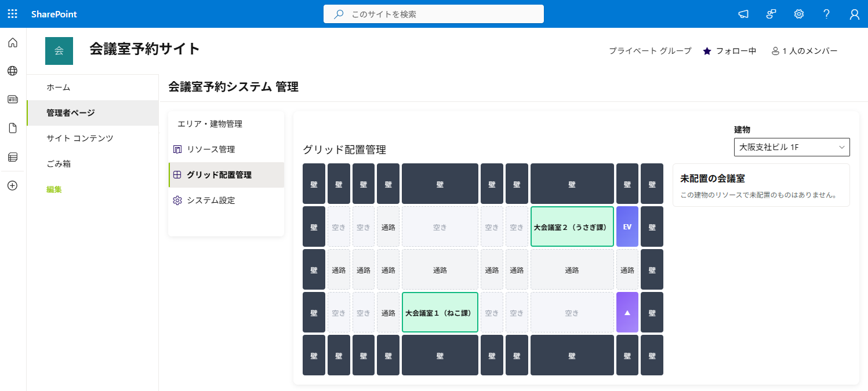
Task: Select the EV elevator grid cell
Action: tap(627, 226)
